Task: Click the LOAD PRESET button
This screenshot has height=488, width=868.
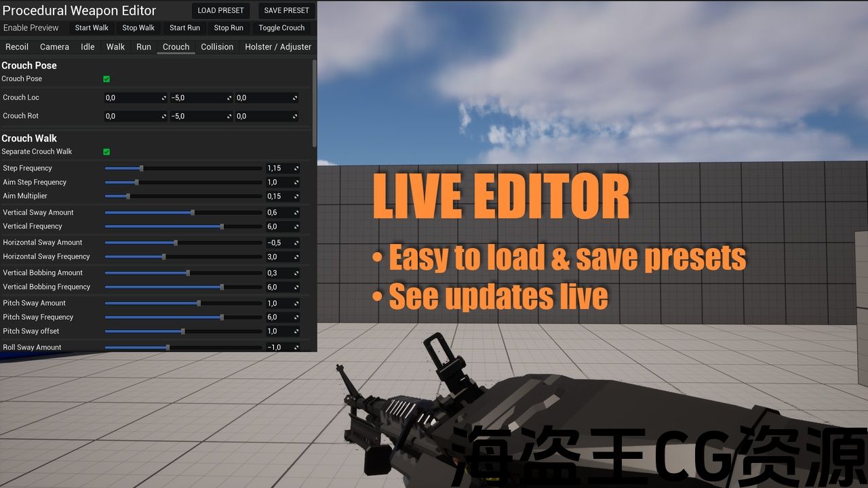Action: [x=220, y=10]
